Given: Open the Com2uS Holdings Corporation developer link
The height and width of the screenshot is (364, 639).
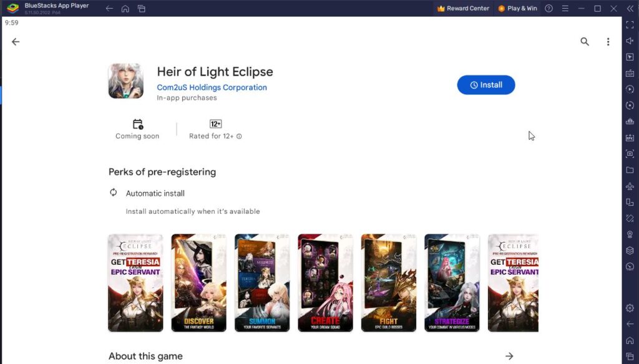Looking at the screenshot, I should click(212, 87).
